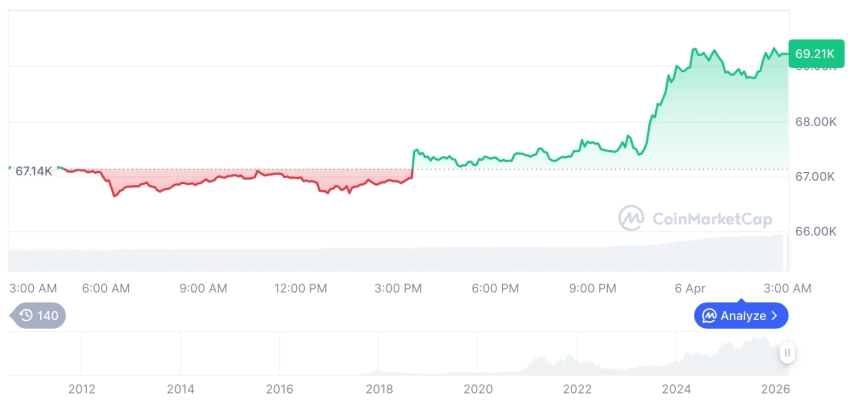The image size is (860, 401).
Task: Select 2014 on the overview timeline
Action: (180, 389)
